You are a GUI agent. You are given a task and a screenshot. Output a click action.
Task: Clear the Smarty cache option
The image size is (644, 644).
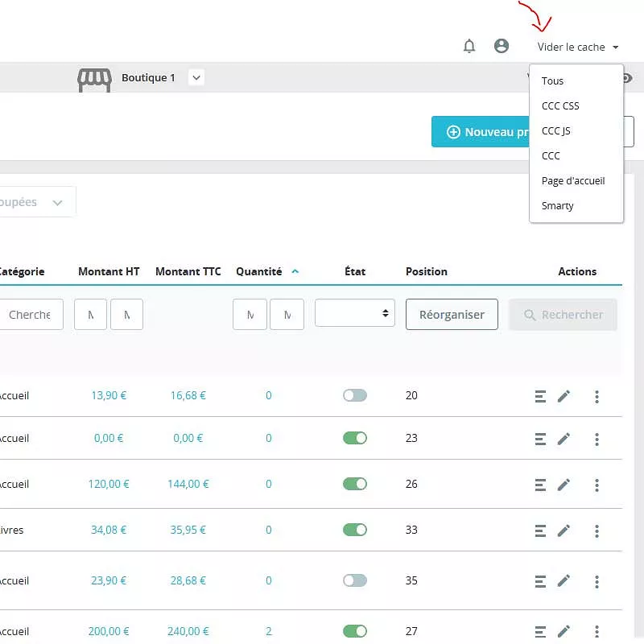click(x=557, y=206)
